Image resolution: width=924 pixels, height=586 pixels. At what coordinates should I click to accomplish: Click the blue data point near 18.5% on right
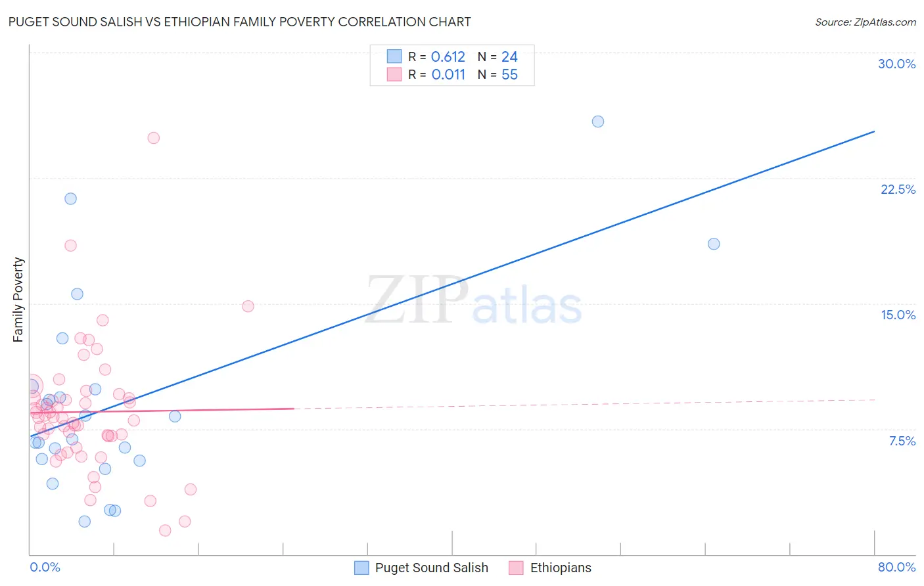714,244
